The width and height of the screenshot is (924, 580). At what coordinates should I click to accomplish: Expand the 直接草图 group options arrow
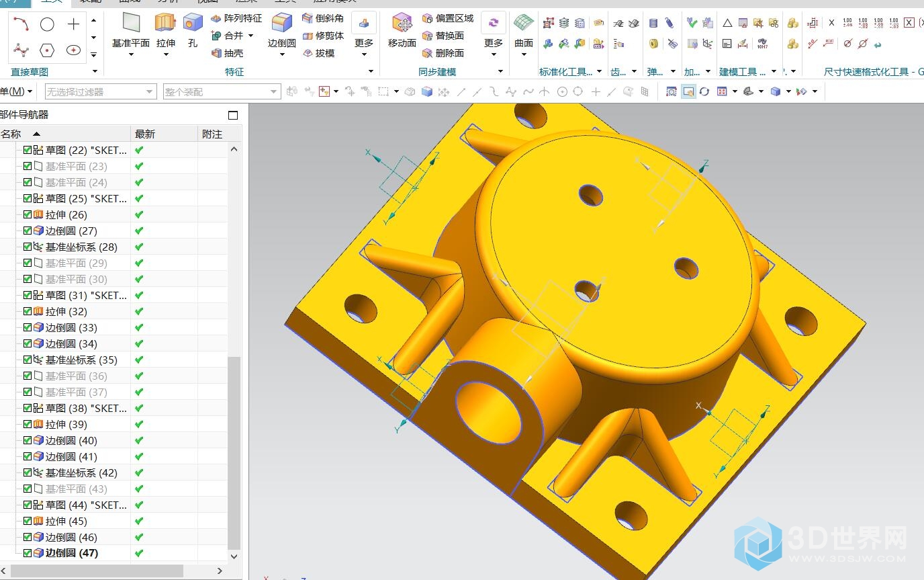(x=95, y=71)
